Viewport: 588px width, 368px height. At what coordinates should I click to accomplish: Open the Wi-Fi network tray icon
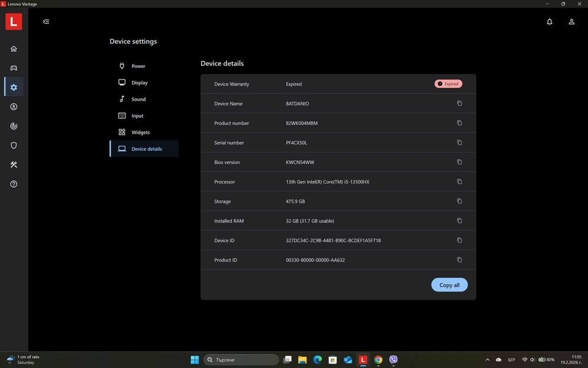click(x=524, y=360)
